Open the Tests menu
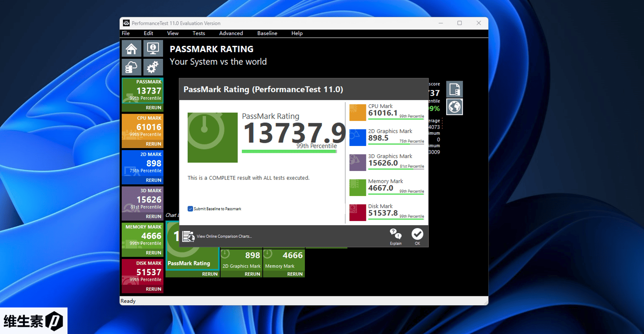 pyautogui.click(x=198, y=33)
